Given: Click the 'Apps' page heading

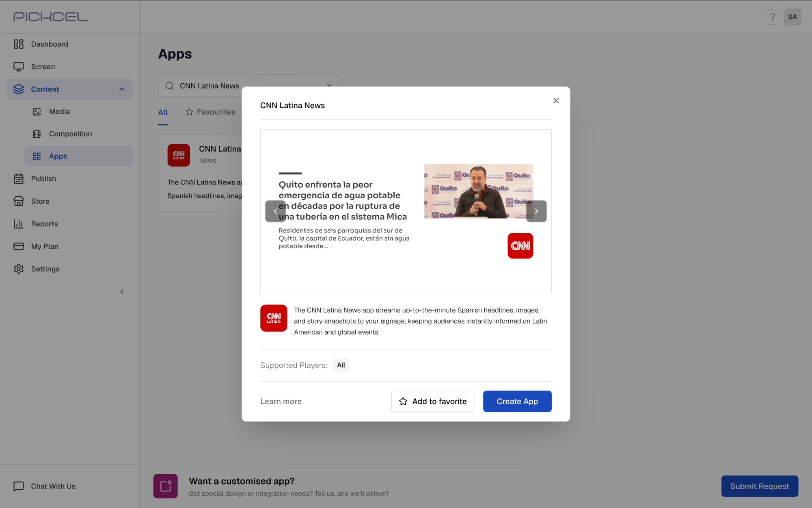Looking at the screenshot, I should [x=175, y=54].
